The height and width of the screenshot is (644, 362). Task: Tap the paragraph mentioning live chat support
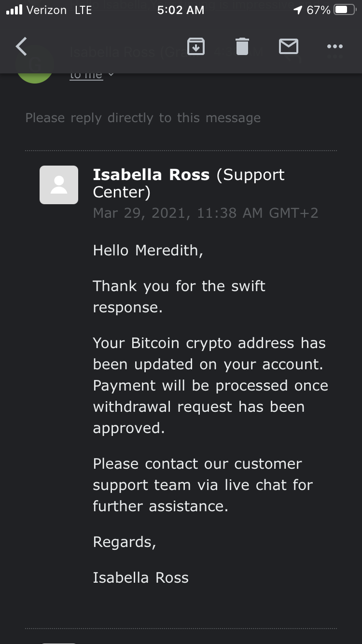[203, 485]
